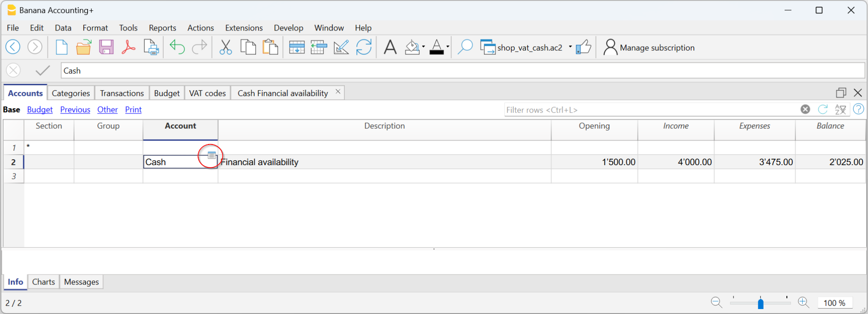The width and height of the screenshot is (868, 314).
Task: Select the Balance cell 2'025.00
Action: tap(830, 162)
